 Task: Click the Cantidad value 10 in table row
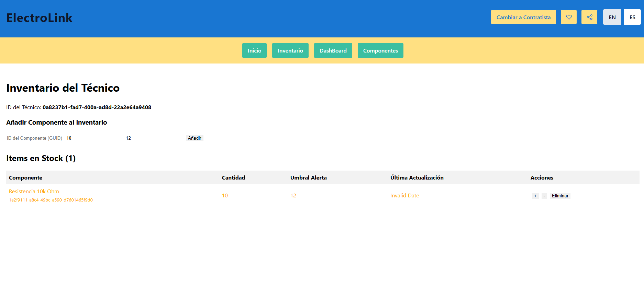(x=225, y=195)
